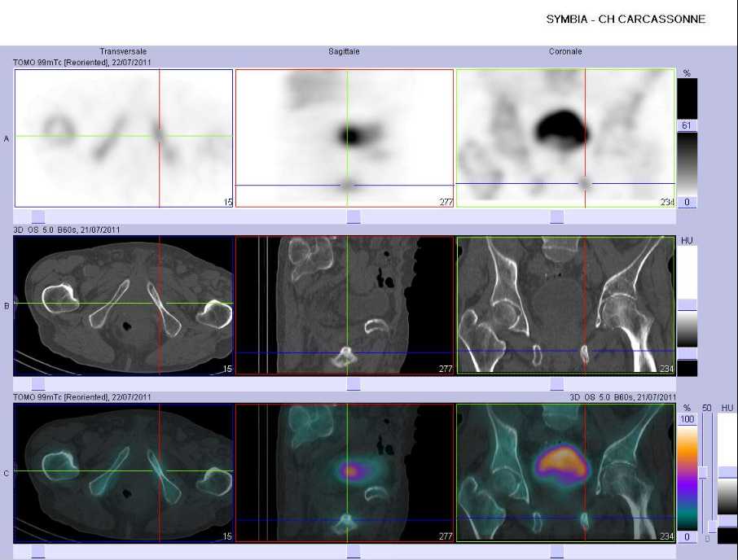The height and width of the screenshot is (560, 738).
Task: Click slice slider thumb under row A coronal view
Action: click(557, 217)
